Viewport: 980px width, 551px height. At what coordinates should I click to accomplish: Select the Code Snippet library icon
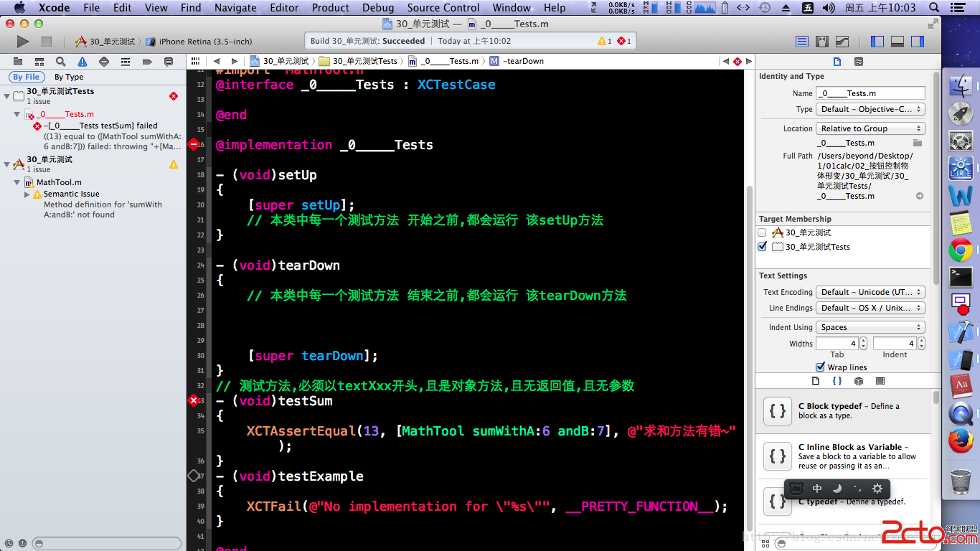(x=837, y=381)
